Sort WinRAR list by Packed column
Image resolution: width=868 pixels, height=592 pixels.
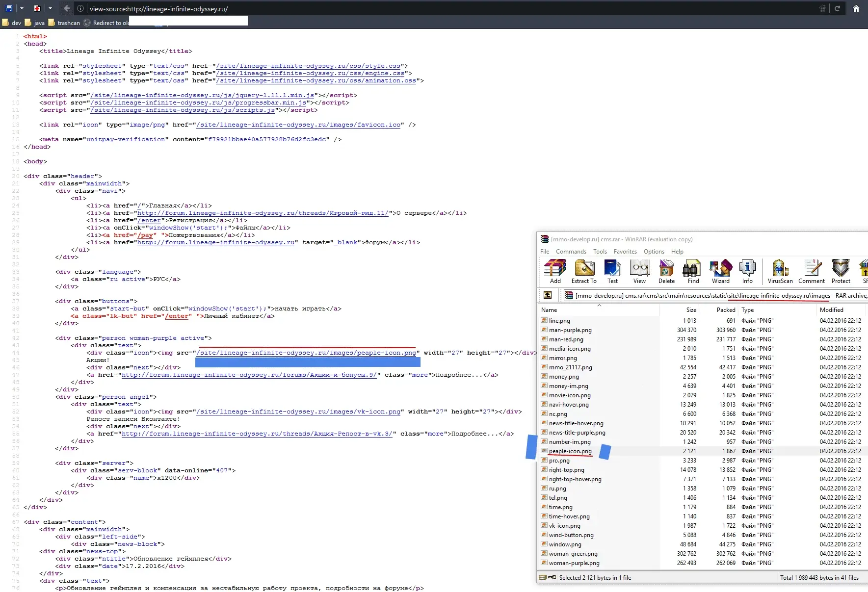719,310
